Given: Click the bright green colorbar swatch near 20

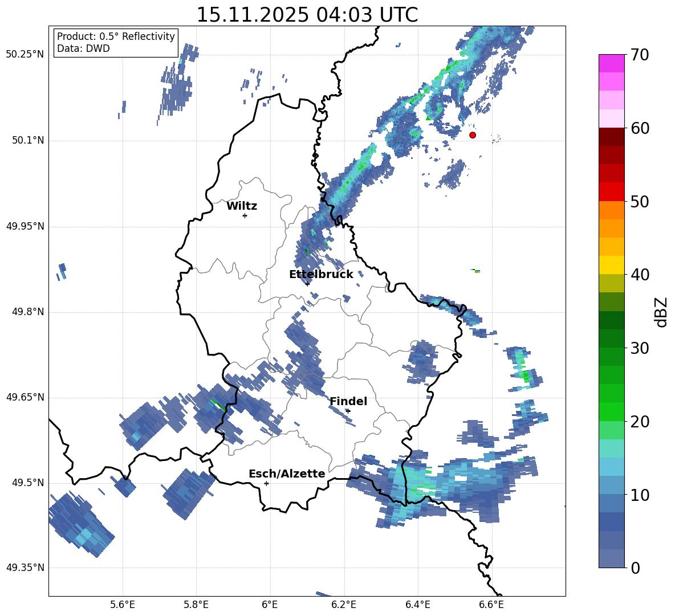Looking at the screenshot, I should (x=611, y=411).
